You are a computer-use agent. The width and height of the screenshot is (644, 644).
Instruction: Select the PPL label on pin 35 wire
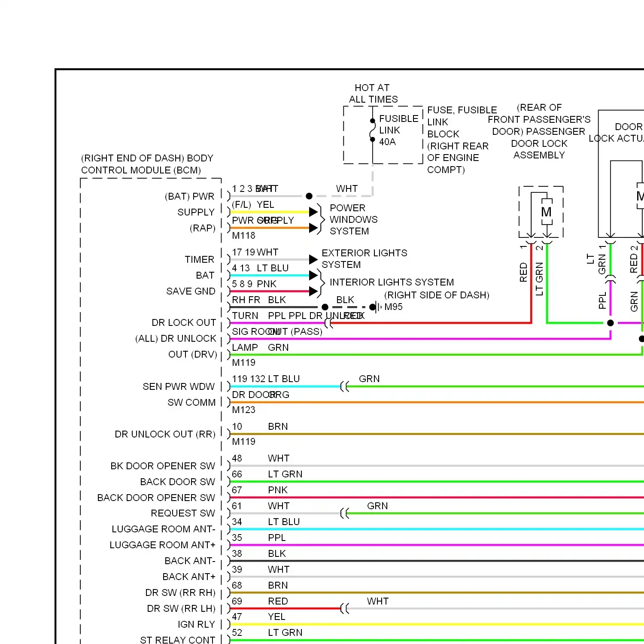pyautogui.click(x=276, y=538)
